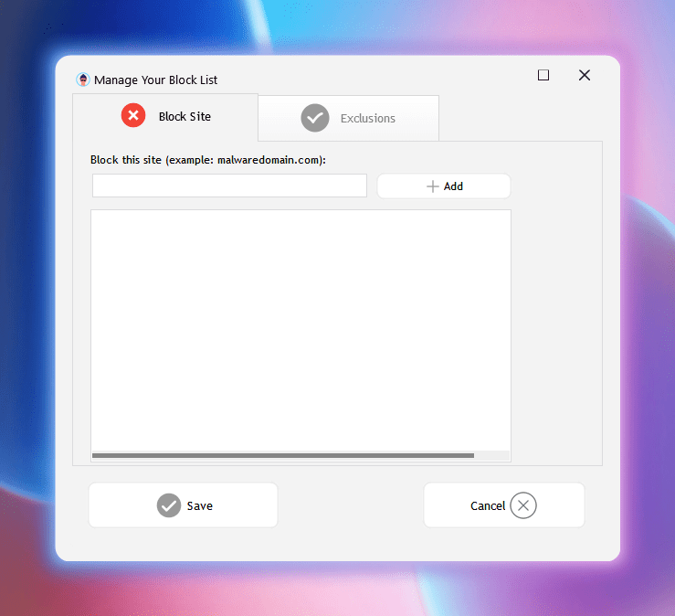The image size is (675, 616).
Task: Click the red X icon on Block Site tab
Action: click(x=133, y=116)
